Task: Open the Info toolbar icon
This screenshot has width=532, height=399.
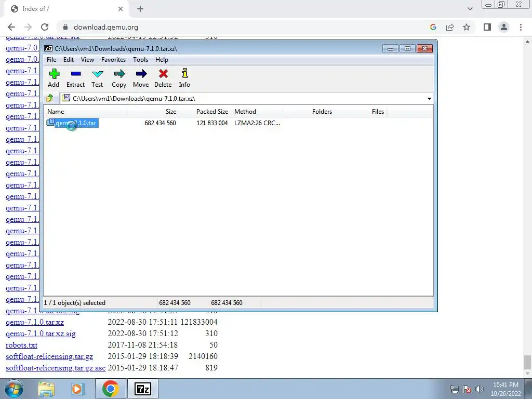Action: pos(184,78)
